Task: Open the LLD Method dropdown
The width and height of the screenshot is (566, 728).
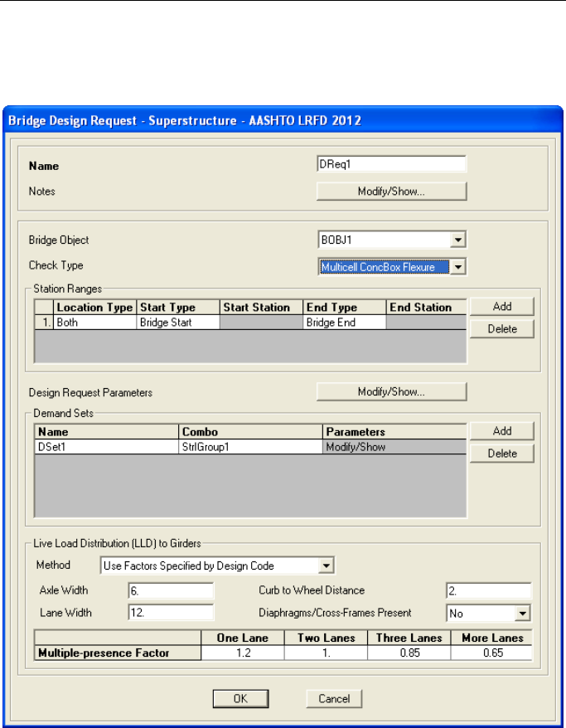Action: tap(217, 565)
